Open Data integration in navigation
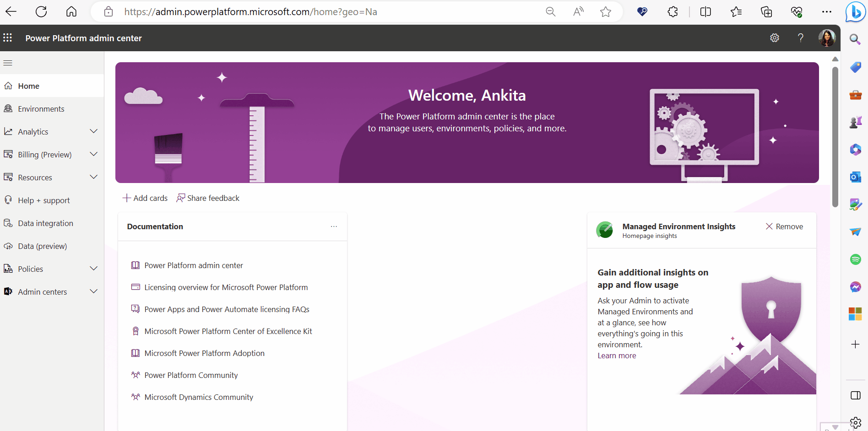This screenshot has width=868, height=431. pos(45,223)
